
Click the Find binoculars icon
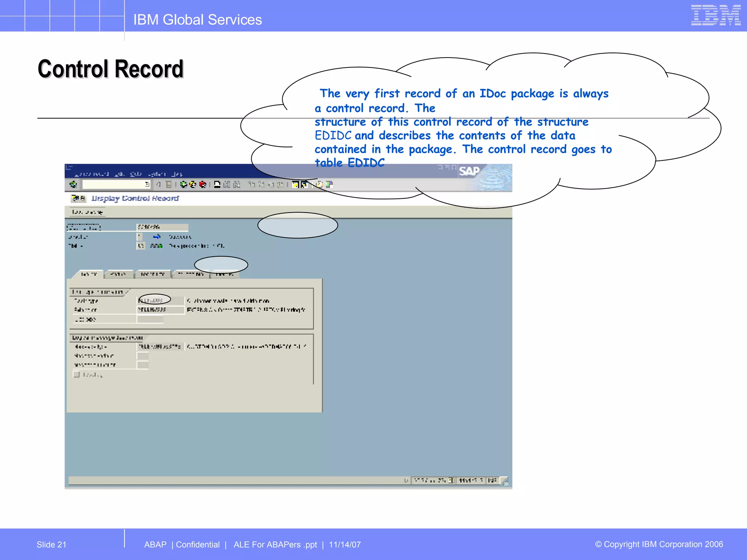coord(227,184)
